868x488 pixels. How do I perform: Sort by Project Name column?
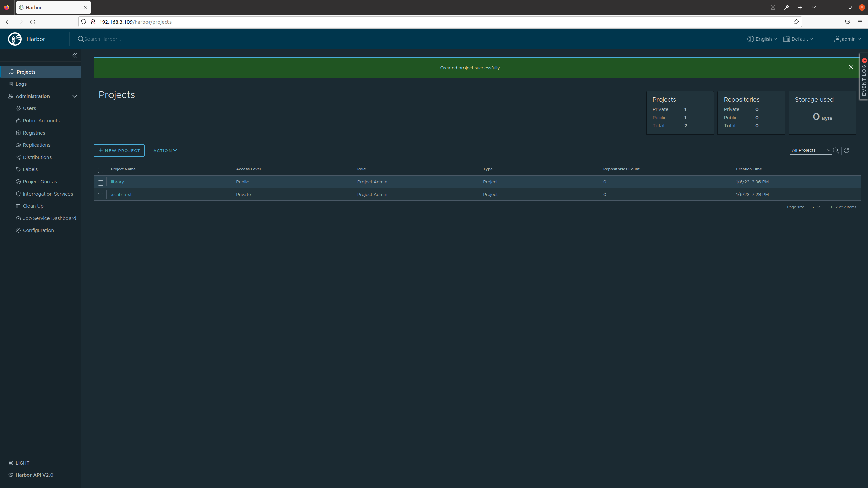[x=123, y=169]
